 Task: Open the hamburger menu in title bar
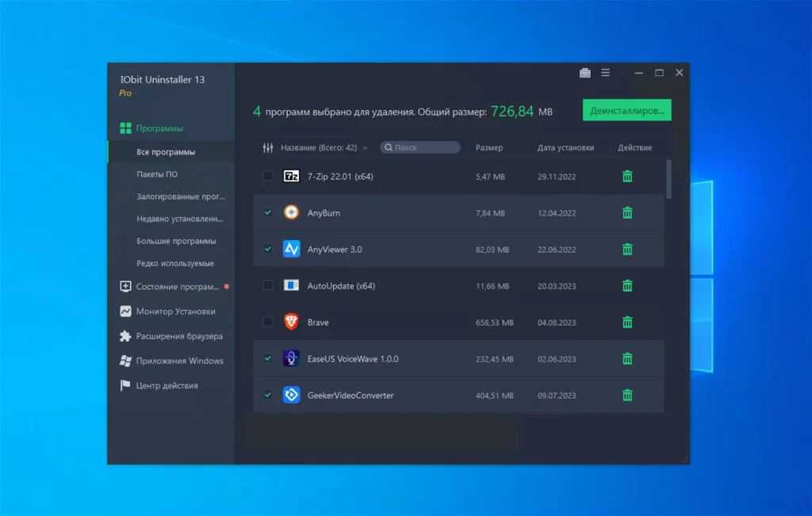(606, 73)
